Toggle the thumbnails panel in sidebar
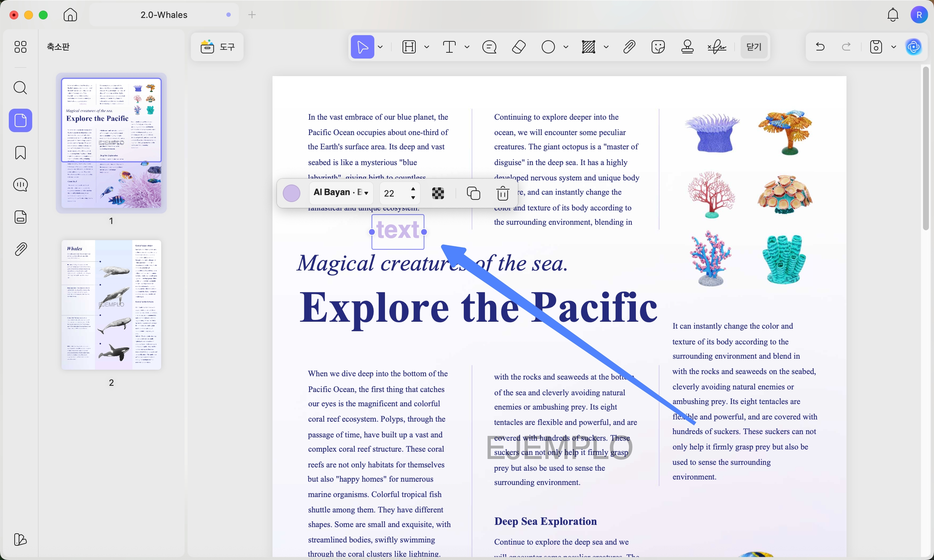This screenshot has height=560, width=934. [x=21, y=121]
